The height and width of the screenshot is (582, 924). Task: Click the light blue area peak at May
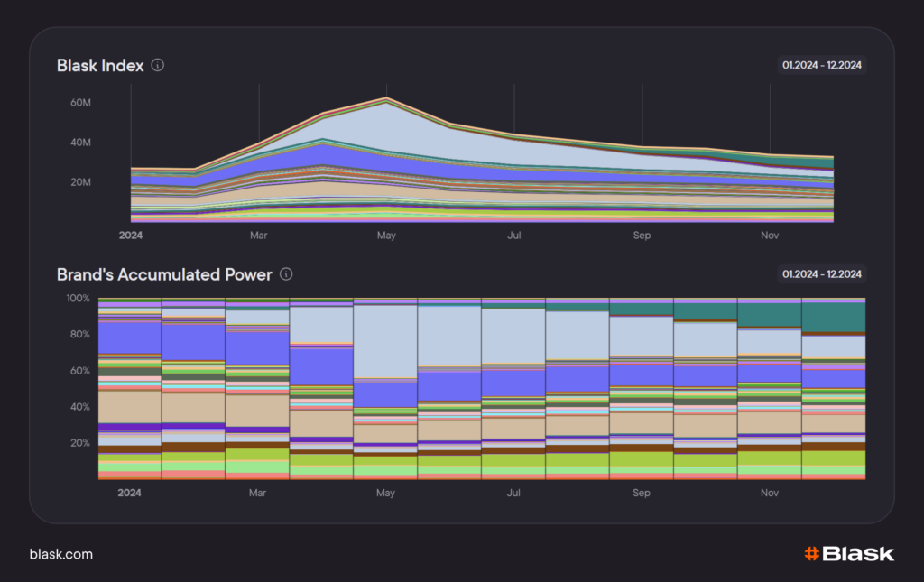386,126
